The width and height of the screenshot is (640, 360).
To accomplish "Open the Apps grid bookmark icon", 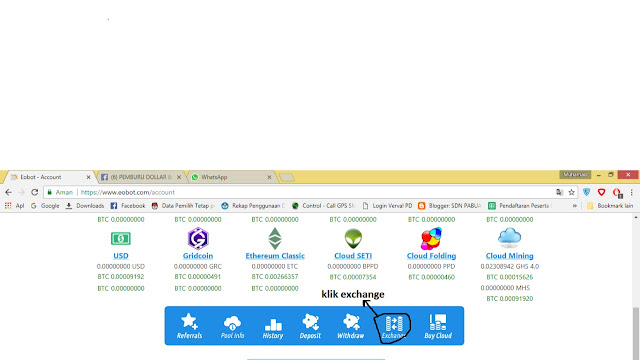I will click(x=8, y=206).
